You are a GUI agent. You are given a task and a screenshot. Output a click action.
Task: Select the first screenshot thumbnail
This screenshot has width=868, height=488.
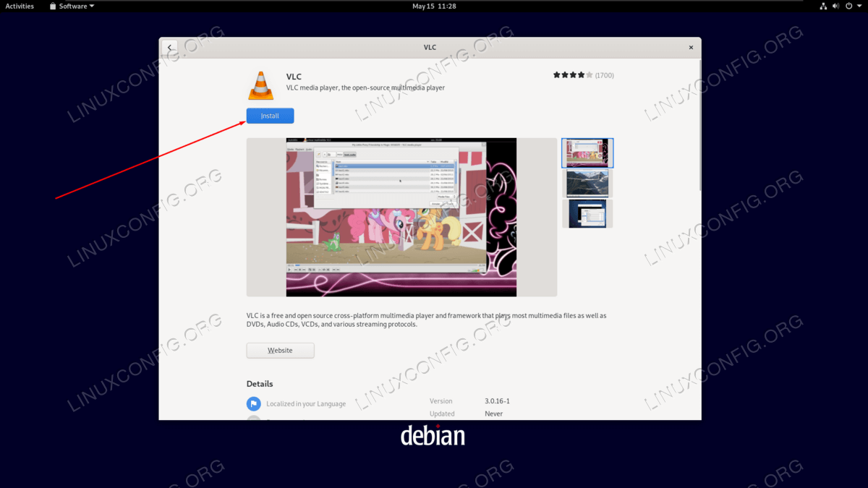587,153
